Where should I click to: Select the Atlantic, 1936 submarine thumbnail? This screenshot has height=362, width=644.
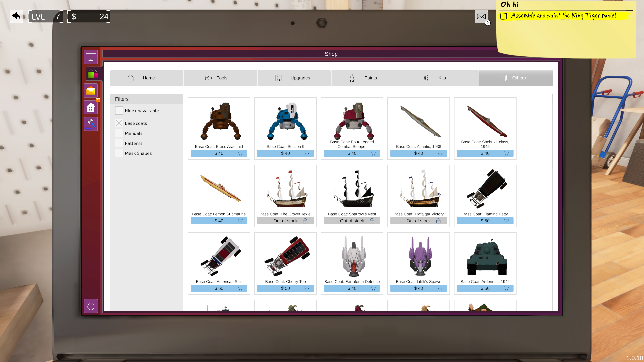pos(420,121)
